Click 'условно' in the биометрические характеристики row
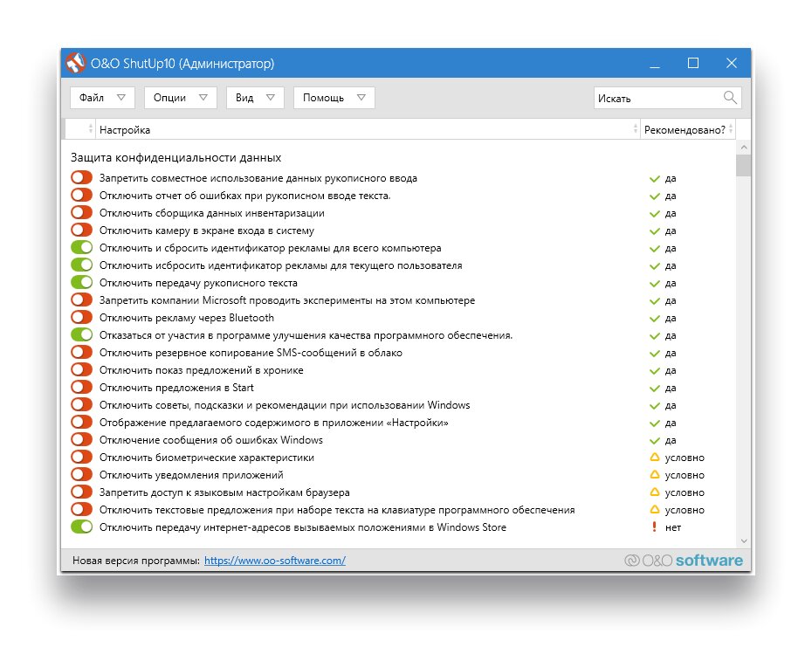This screenshot has height=654, width=812. point(685,458)
